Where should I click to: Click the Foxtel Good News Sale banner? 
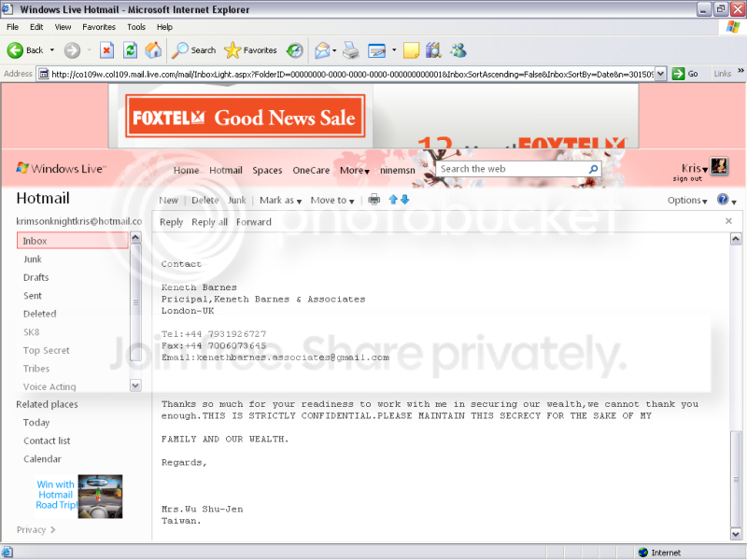pos(246,117)
